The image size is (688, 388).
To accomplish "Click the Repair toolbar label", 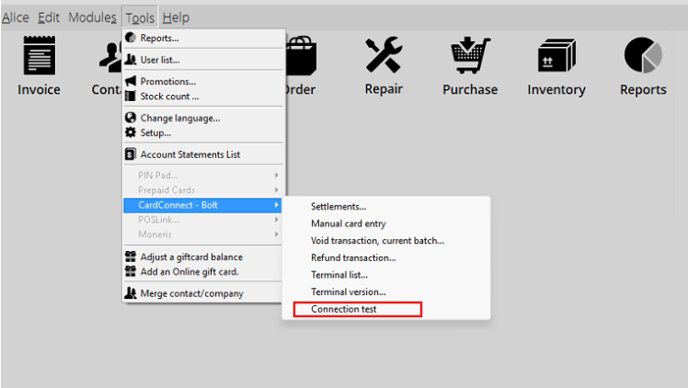I will click(x=383, y=89).
